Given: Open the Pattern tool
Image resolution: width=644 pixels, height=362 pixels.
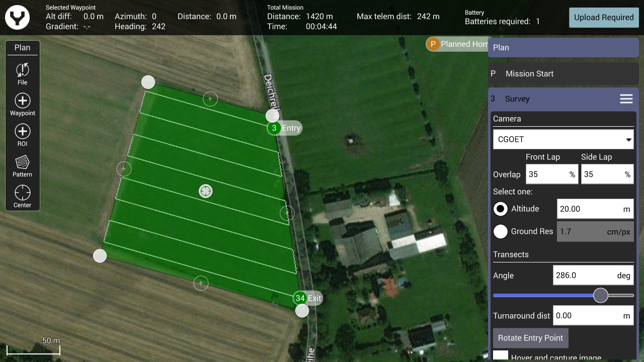Looking at the screenshot, I should coord(22,166).
